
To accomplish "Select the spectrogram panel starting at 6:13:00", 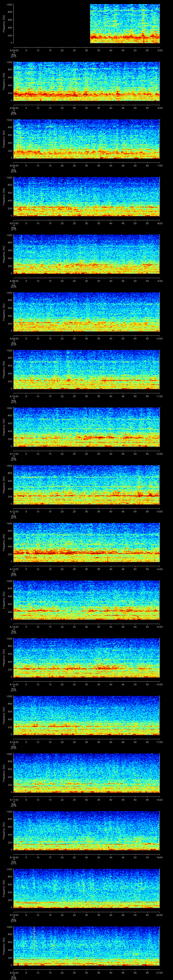I will tap(87, 543).
